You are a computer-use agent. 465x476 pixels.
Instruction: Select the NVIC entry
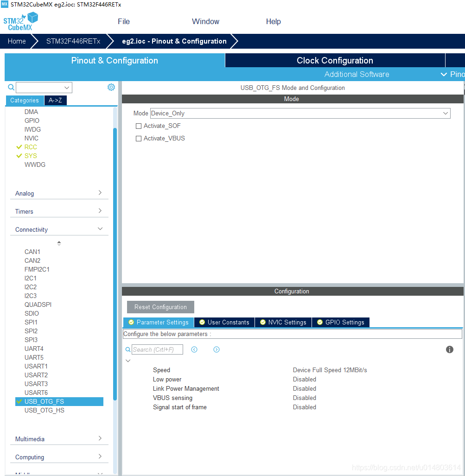[x=31, y=138]
